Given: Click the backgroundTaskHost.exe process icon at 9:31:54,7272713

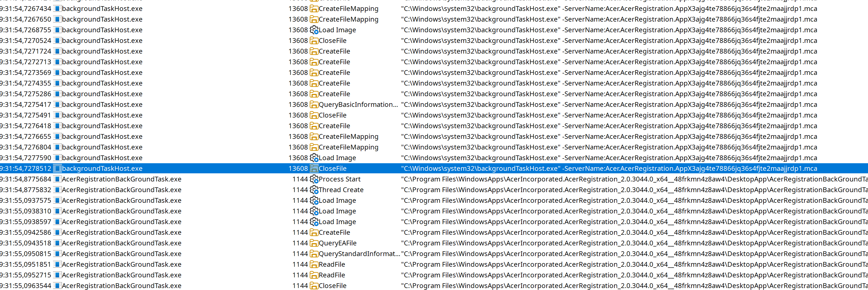Looking at the screenshot, I should pyautogui.click(x=57, y=62).
